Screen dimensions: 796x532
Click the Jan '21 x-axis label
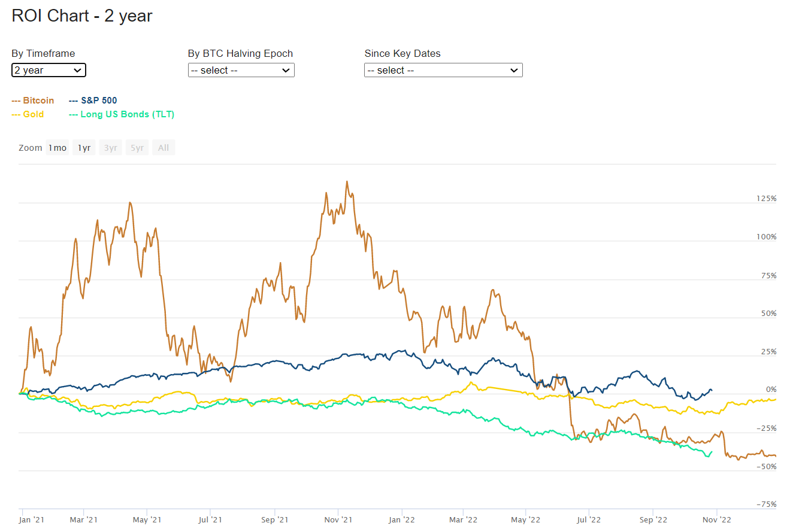(x=33, y=520)
